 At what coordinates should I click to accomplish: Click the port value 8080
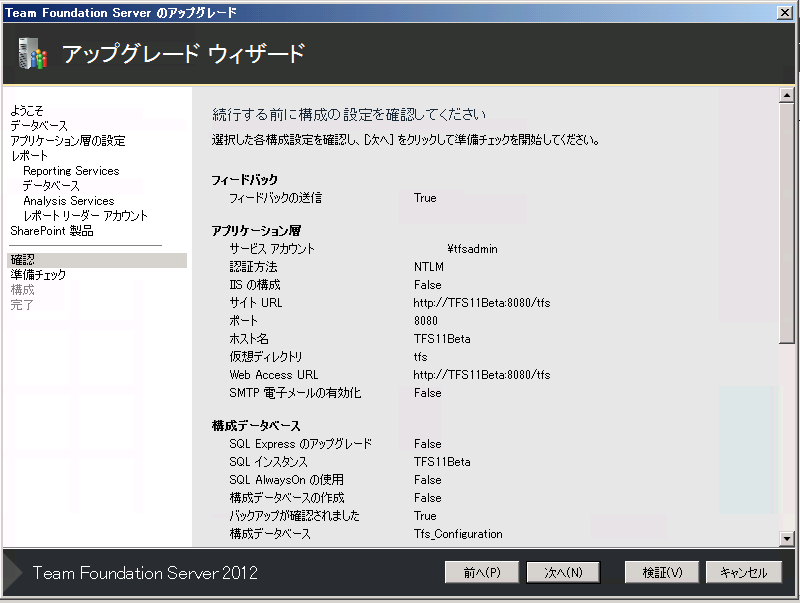click(x=426, y=320)
